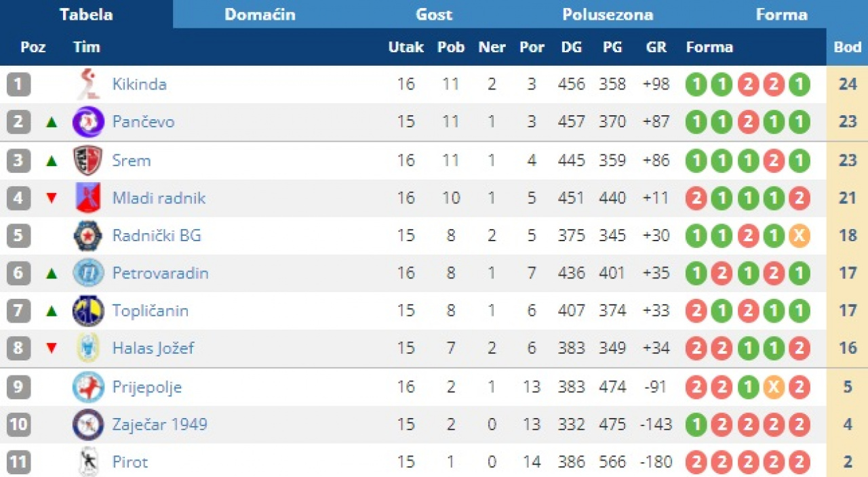Viewport: 868px width, 477px height.
Task: Click the Topličanin club emblem
Action: point(88,311)
